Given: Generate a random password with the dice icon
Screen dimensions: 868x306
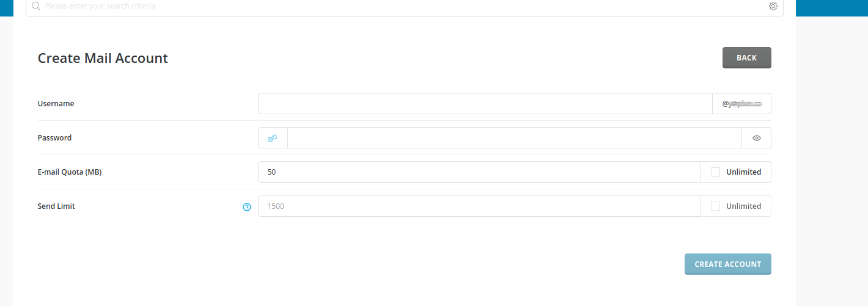Looking at the screenshot, I should (273, 138).
